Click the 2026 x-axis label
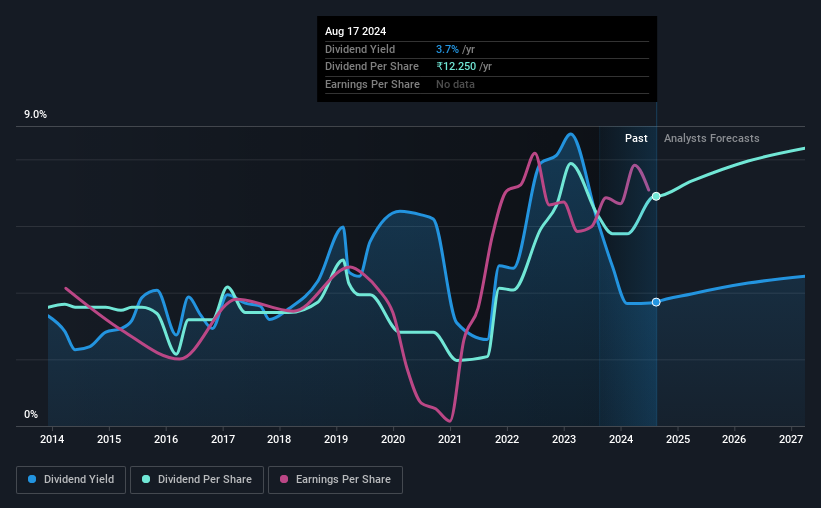The height and width of the screenshot is (508, 821). point(734,439)
